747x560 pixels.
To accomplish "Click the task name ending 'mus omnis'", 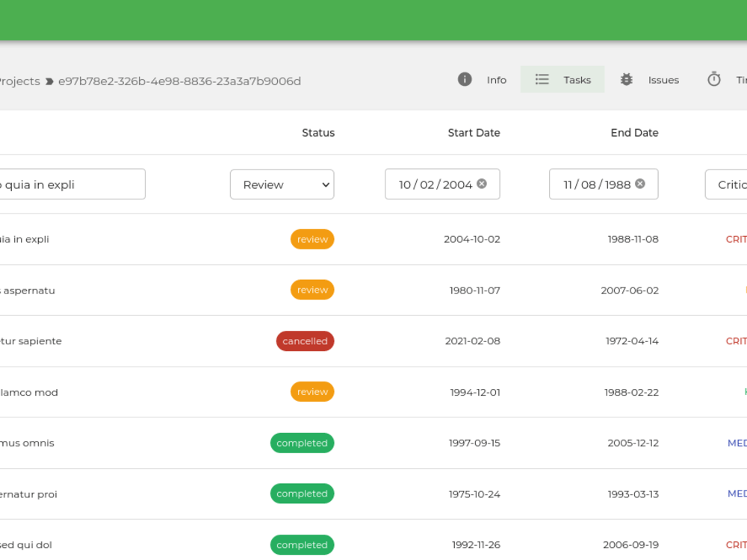I will 27,444.
